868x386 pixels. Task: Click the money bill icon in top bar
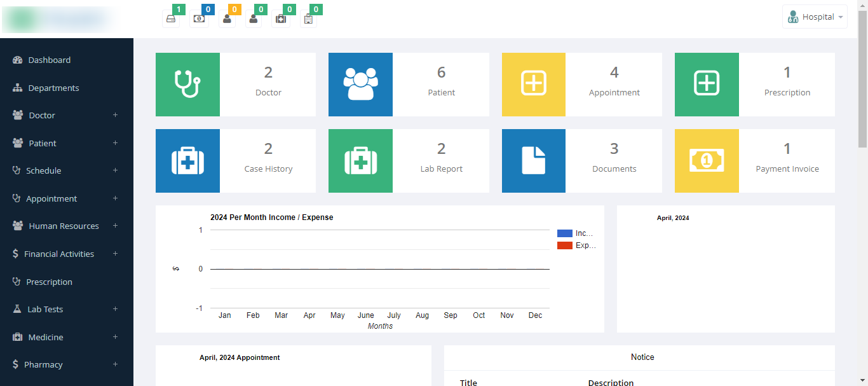pos(198,19)
